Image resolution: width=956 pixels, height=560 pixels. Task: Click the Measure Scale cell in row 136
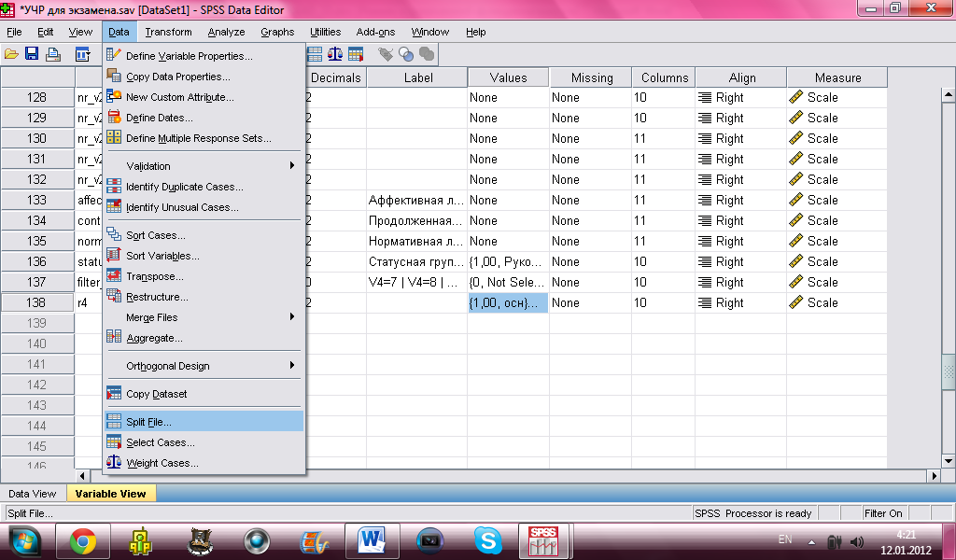click(836, 261)
